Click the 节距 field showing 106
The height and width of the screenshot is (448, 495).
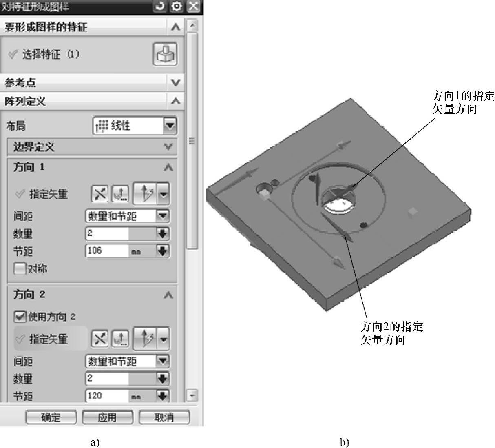(x=107, y=251)
